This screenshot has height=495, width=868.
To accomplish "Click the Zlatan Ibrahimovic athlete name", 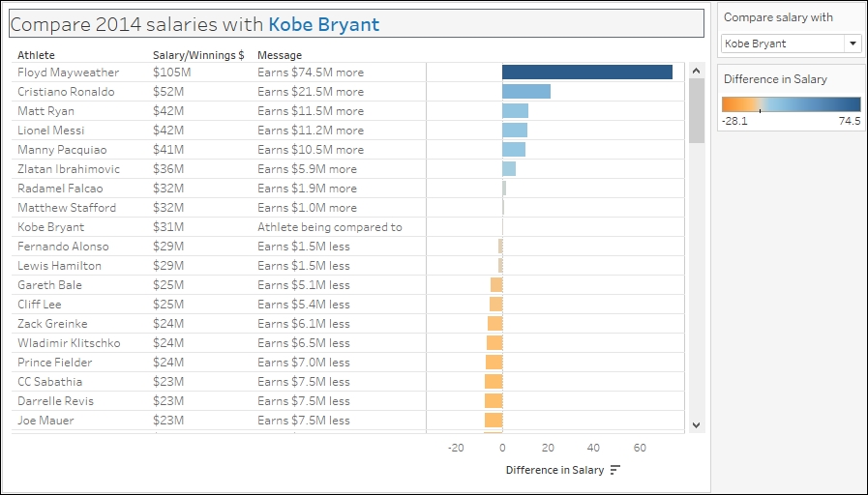I will pyautogui.click(x=69, y=169).
